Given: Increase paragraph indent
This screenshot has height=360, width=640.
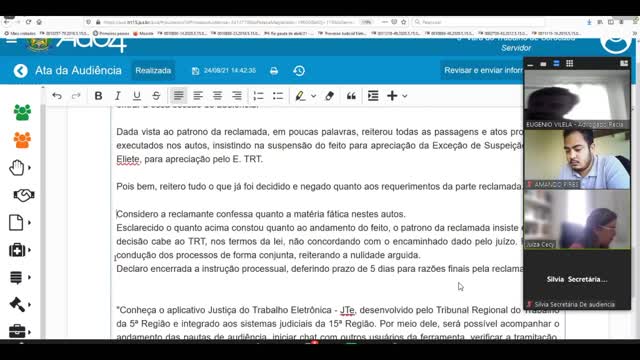Looking at the screenshot, I should 373,96.
